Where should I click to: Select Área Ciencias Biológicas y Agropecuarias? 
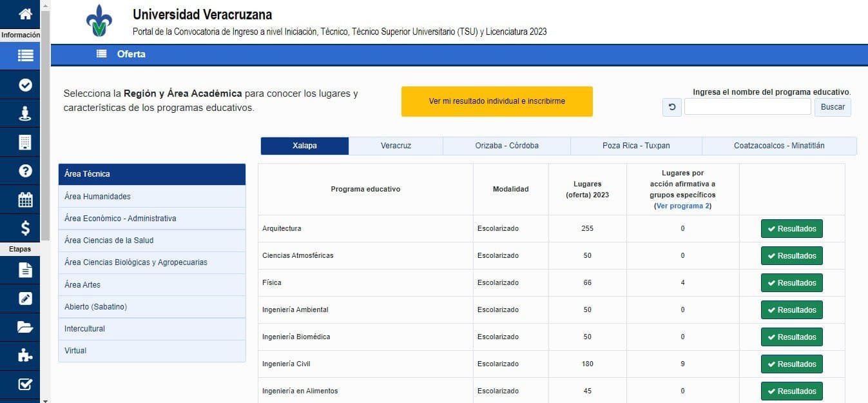pyautogui.click(x=152, y=262)
